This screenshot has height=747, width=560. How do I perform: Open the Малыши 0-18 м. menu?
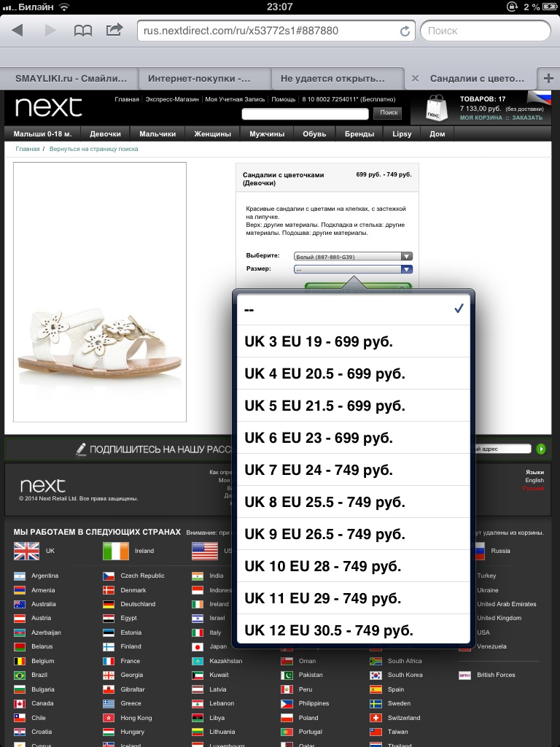coord(42,134)
